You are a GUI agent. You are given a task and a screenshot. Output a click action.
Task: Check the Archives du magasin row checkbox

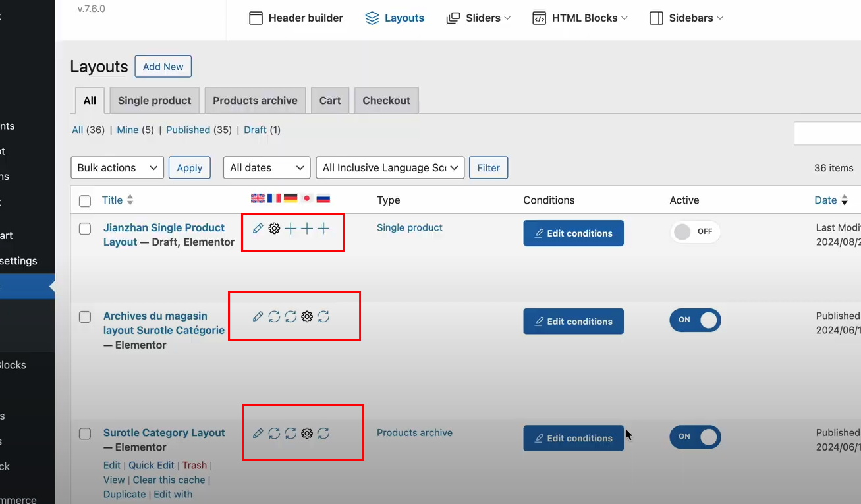point(85,317)
